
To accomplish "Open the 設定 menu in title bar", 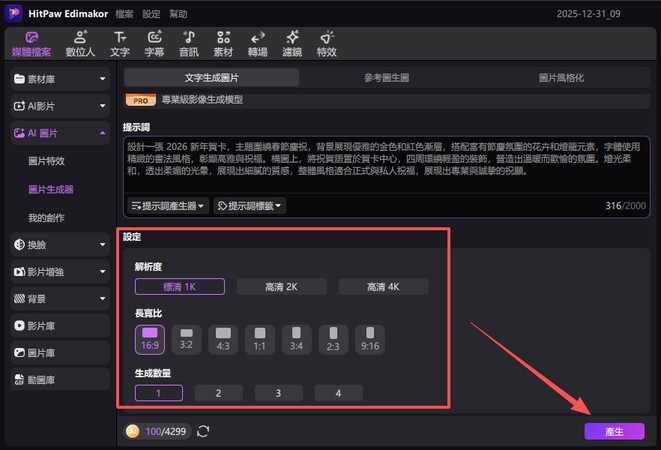I will pos(151,14).
